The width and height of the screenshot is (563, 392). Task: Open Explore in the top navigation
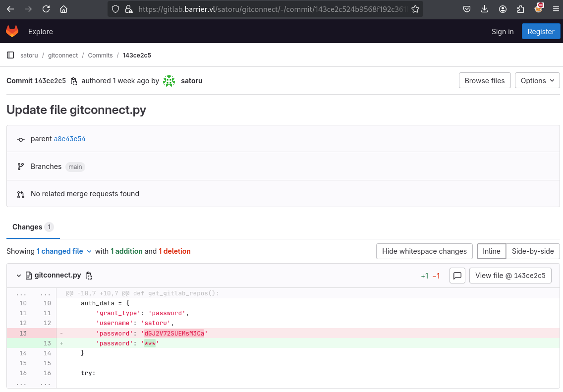click(x=41, y=32)
